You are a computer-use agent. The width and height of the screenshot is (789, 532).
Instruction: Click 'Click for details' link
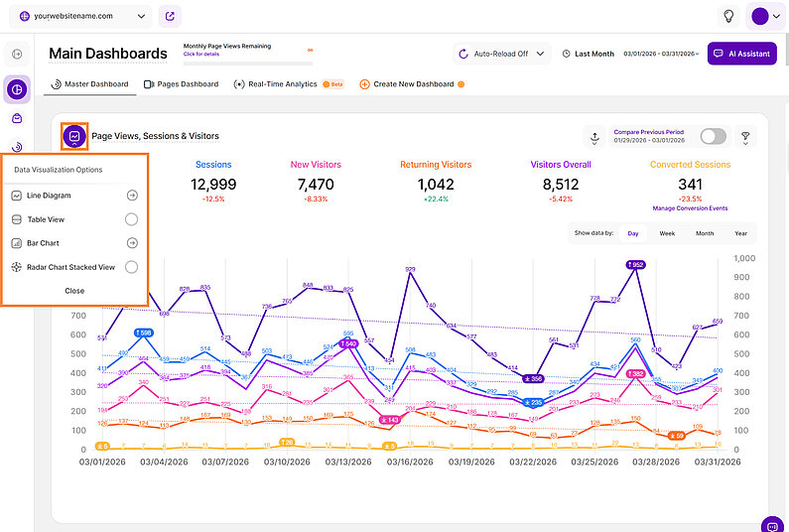pyautogui.click(x=201, y=54)
